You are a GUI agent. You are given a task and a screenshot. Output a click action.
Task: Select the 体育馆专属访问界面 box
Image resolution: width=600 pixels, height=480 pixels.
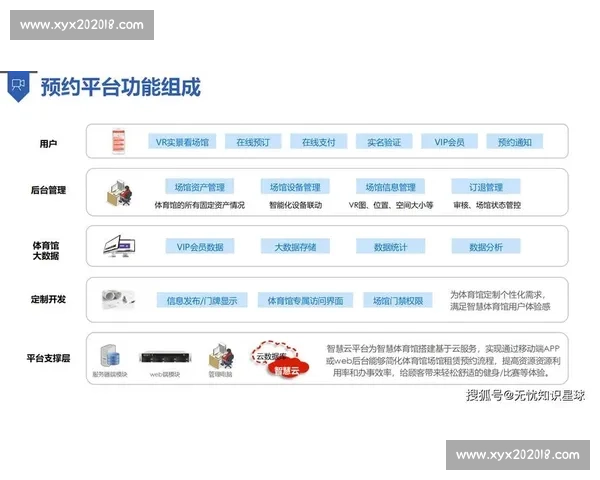point(305,300)
